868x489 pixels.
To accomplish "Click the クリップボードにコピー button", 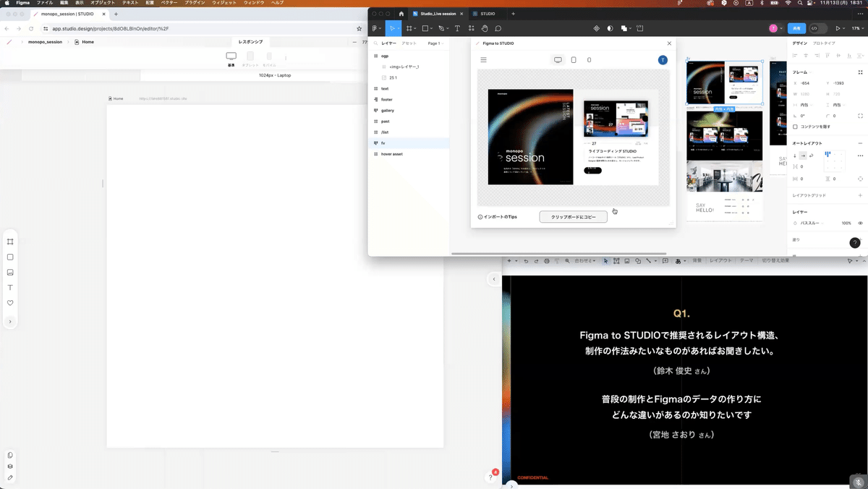I will (x=574, y=217).
